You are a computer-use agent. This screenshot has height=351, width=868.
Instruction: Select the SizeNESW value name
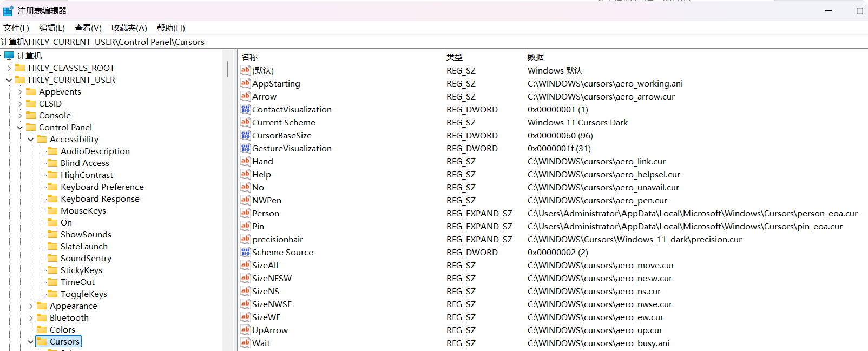coord(272,278)
